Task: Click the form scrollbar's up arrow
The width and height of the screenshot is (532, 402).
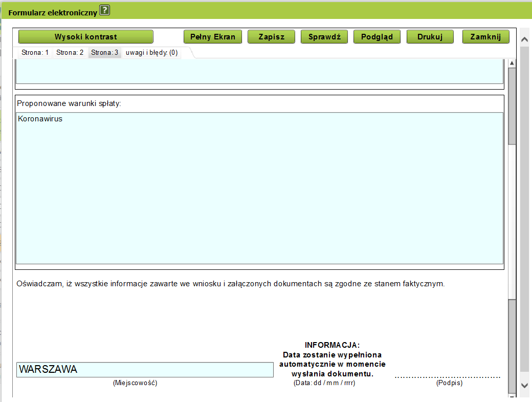Action: [512, 63]
